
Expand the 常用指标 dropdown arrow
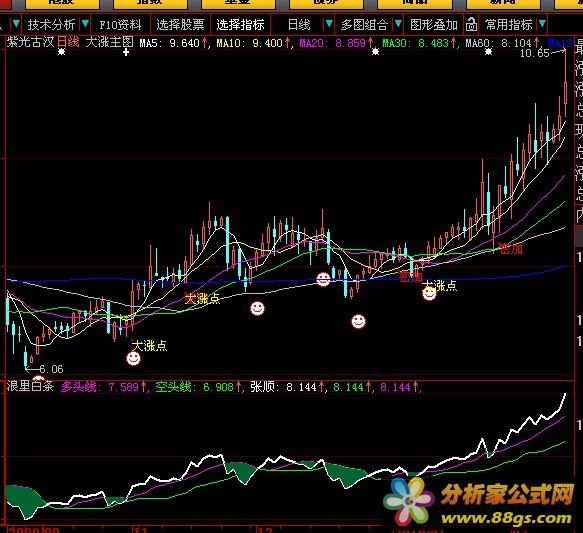(542, 24)
